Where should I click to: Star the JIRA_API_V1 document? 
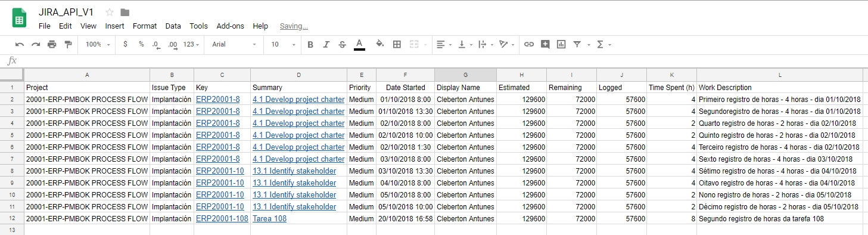click(x=110, y=13)
